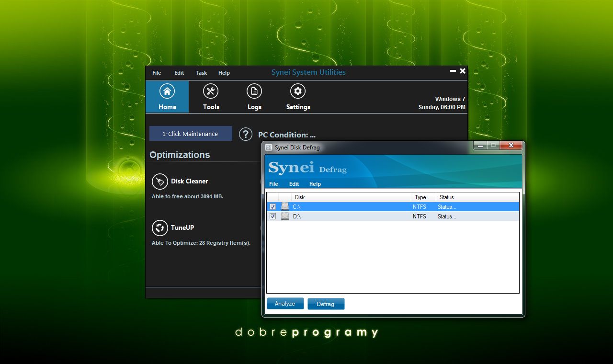The width and height of the screenshot is (613, 364).
Task: Close the Synei System Utilities window
Action: [x=463, y=71]
